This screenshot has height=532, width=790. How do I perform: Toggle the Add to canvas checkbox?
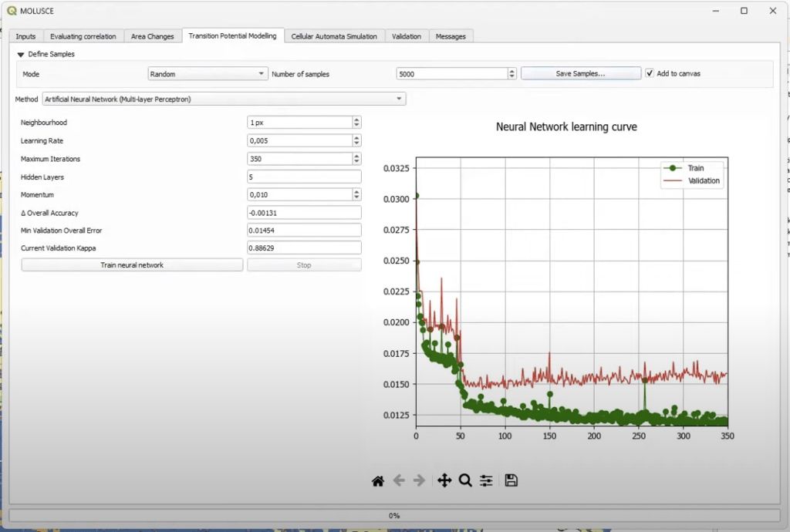pyautogui.click(x=650, y=73)
